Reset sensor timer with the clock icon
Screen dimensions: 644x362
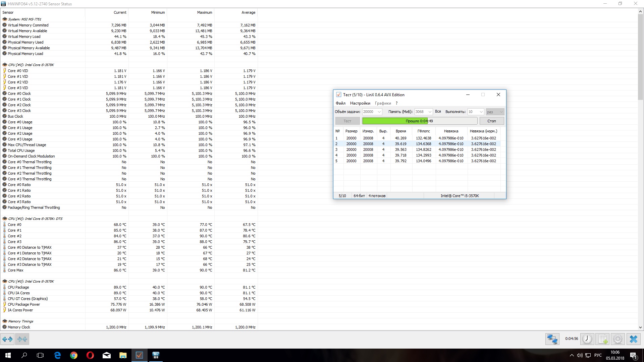click(x=587, y=339)
